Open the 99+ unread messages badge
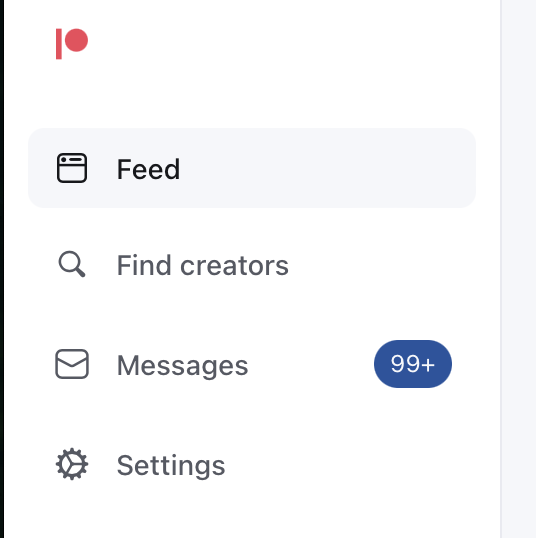The image size is (536, 538). (x=413, y=364)
